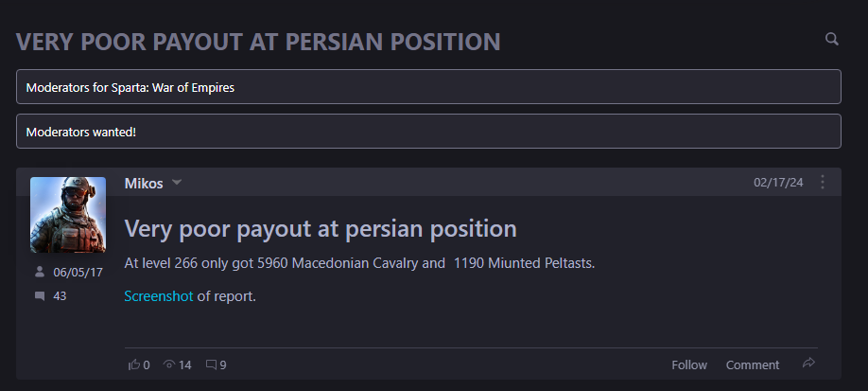This screenshot has height=391, width=868.
Task: Share the post using the arrow icon
Action: [x=808, y=364]
